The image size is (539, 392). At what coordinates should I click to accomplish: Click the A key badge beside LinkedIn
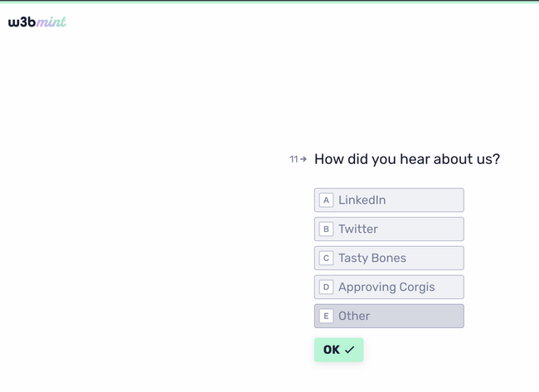pyautogui.click(x=326, y=200)
